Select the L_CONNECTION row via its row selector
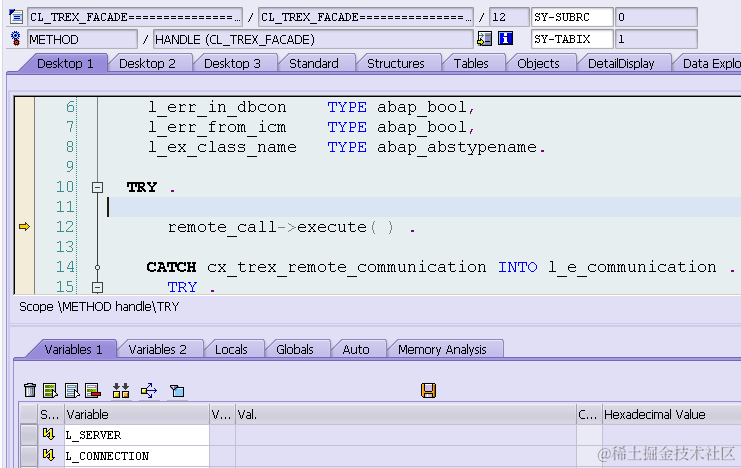 [x=29, y=456]
